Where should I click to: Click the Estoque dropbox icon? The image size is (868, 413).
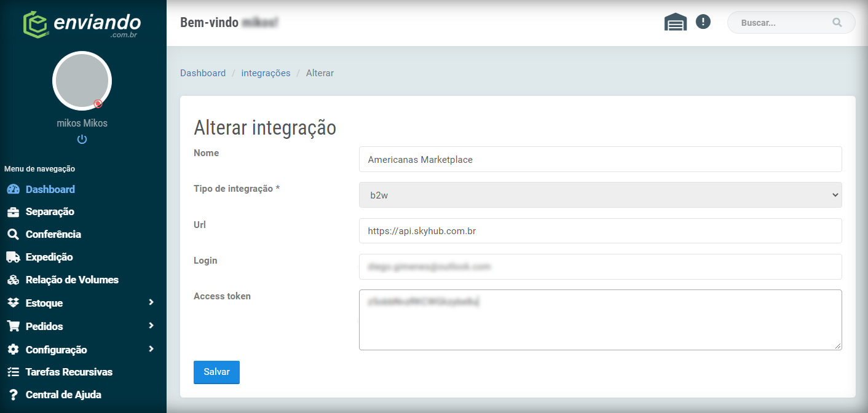[14, 303]
